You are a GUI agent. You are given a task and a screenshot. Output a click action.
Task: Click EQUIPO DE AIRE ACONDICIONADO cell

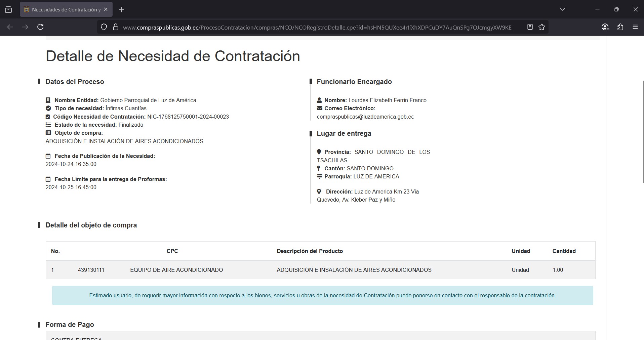(x=176, y=270)
